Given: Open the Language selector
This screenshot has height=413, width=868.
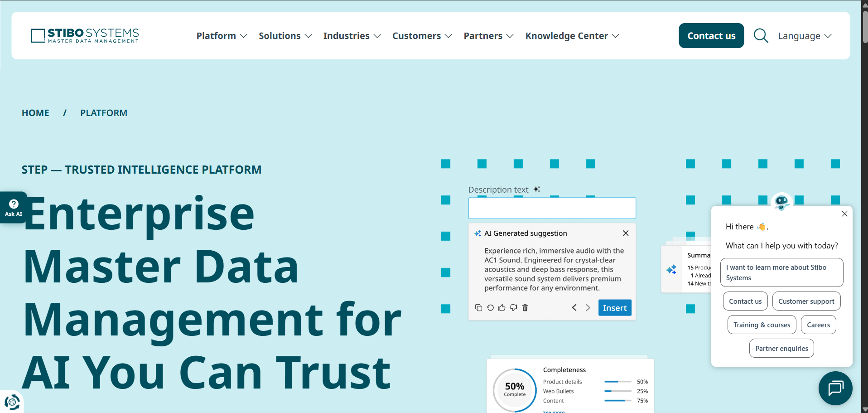Looking at the screenshot, I should tap(805, 36).
